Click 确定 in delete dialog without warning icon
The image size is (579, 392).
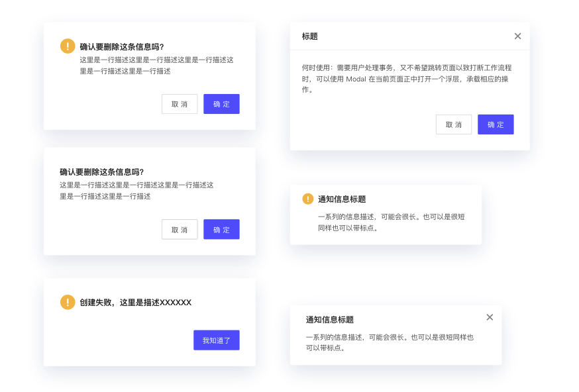(221, 229)
